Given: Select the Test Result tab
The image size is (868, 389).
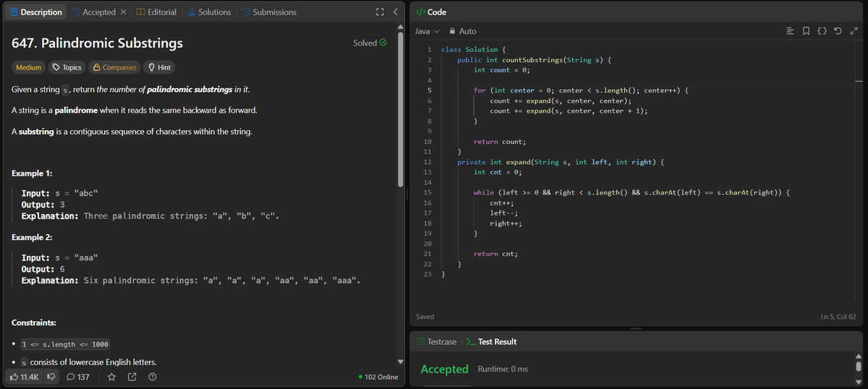Looking at the screenshot, I should click(490, 341).
